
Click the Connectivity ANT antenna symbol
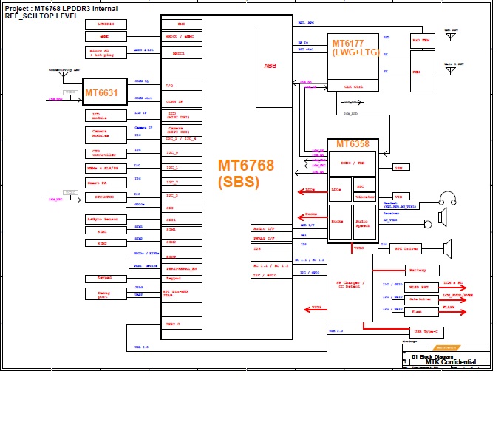pos(63,75)
